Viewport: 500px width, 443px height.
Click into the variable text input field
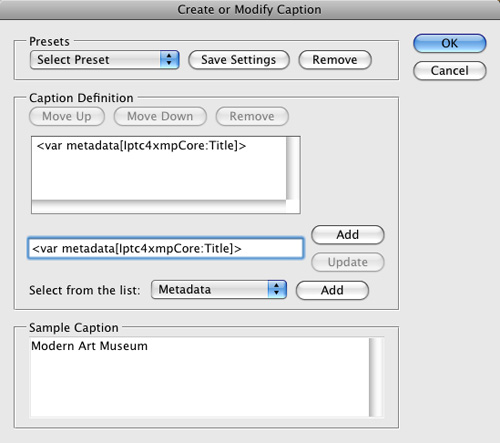click(x=166, y=248)
